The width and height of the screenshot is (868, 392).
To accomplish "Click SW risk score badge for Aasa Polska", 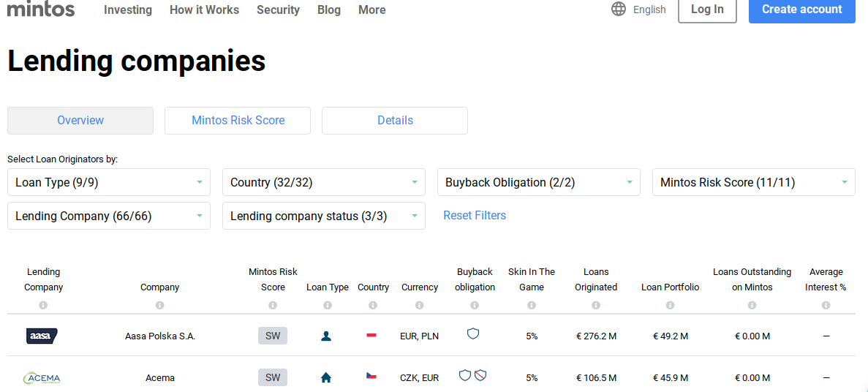I will pyautogui.click(x=272, y=336).
